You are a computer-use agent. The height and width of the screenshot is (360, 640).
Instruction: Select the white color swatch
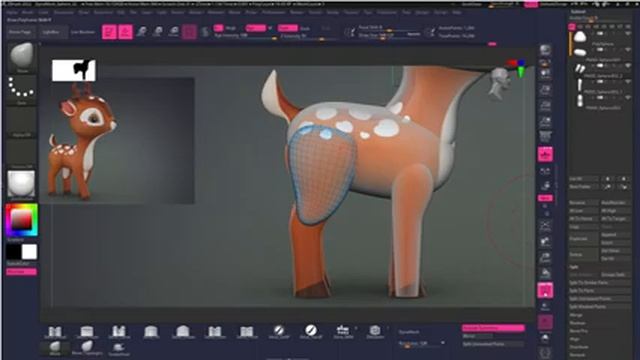pos(29,252)
